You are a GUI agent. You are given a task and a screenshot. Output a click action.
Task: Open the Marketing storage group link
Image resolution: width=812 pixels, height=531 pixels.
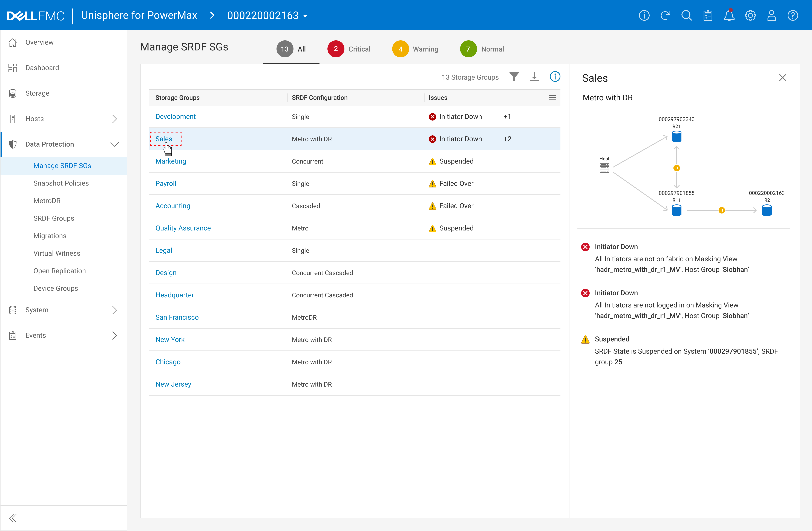(x=171, y=161)
